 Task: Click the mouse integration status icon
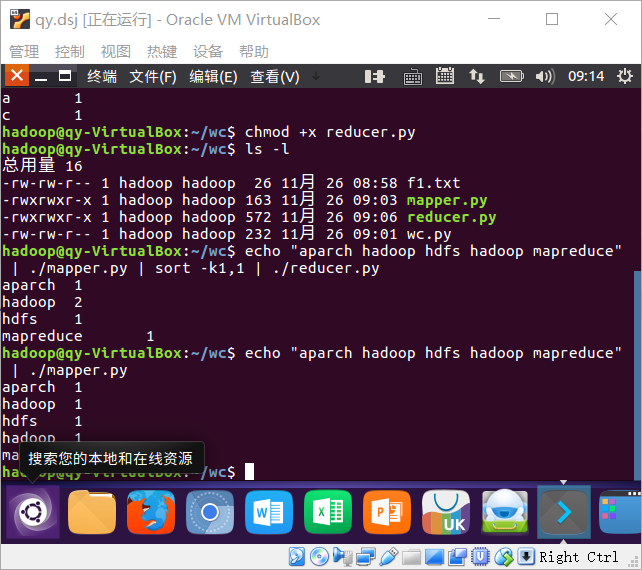click(x=504, y=556)
